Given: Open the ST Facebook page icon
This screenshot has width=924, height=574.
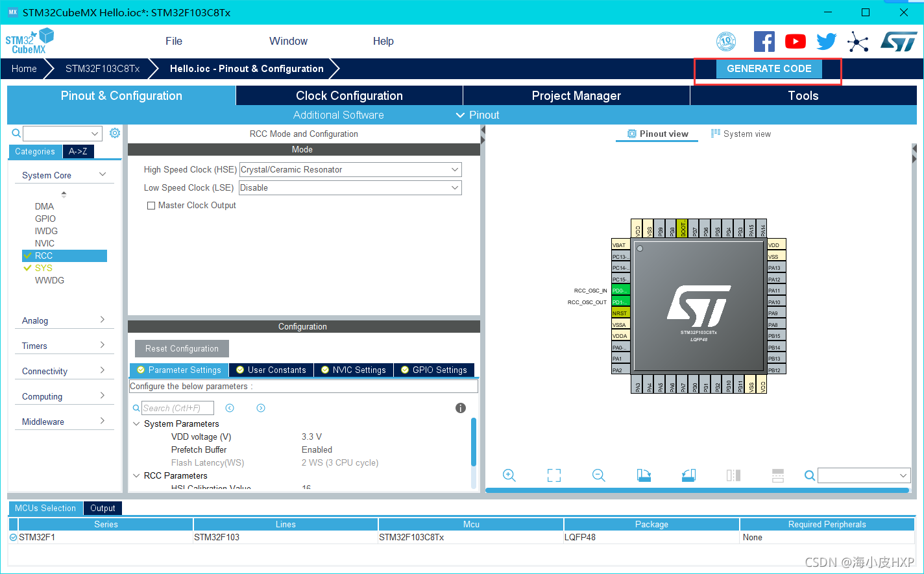Looking at the screenshot, I should point(764,42).
